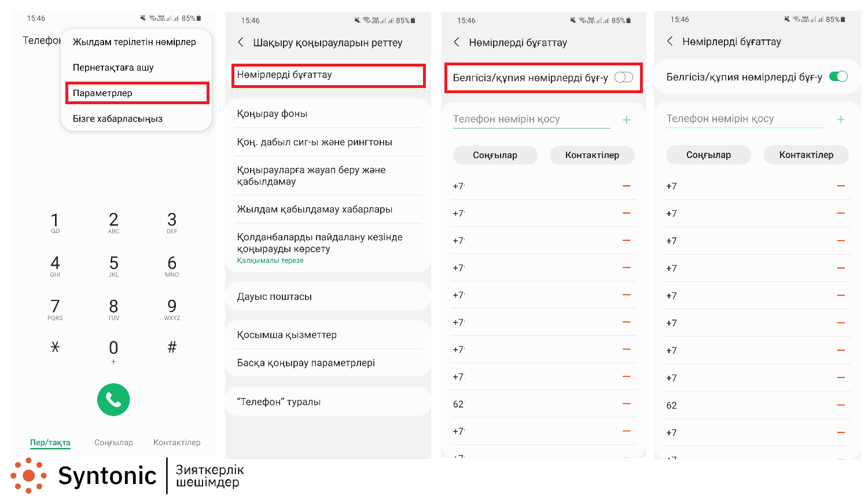Tap 85% battery indicator on Шақыру қоңырауларын реттеу screen

(405, 20)
